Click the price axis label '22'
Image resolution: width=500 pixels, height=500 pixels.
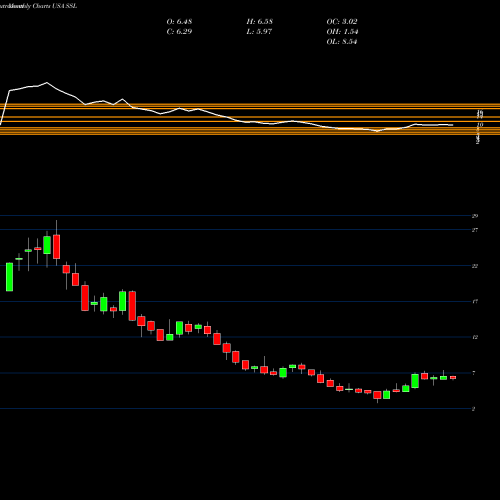475,266
